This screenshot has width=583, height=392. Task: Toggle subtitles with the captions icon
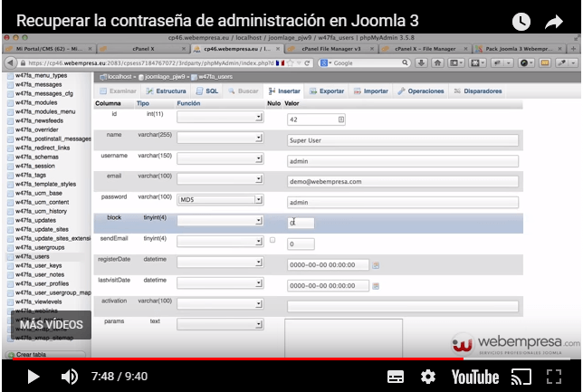(x=396, y=377)
